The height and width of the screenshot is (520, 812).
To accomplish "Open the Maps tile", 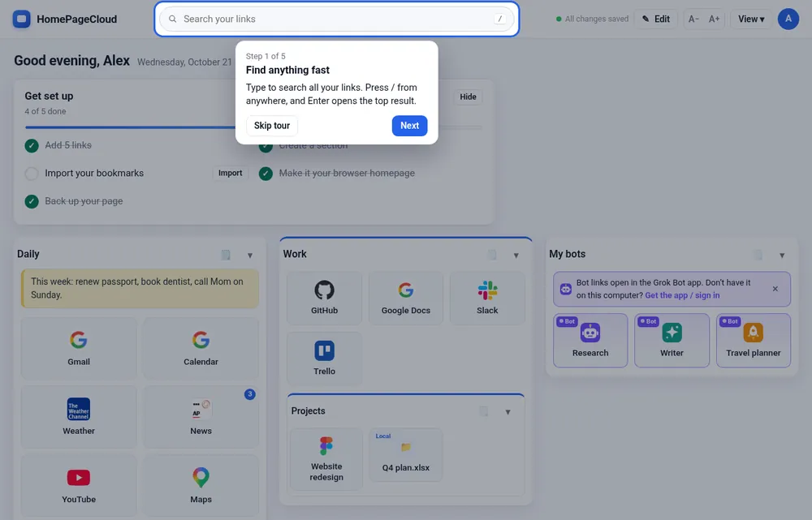I will tap(201, 485).
